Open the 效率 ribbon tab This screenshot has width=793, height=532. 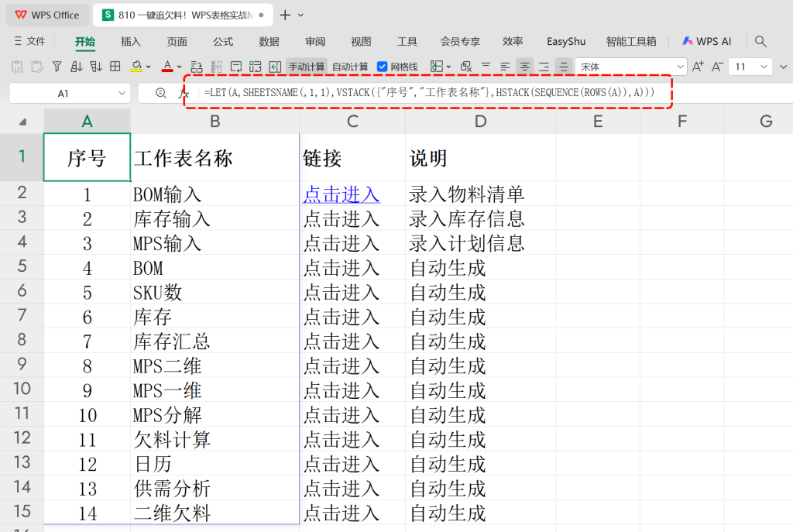(513, 42)
